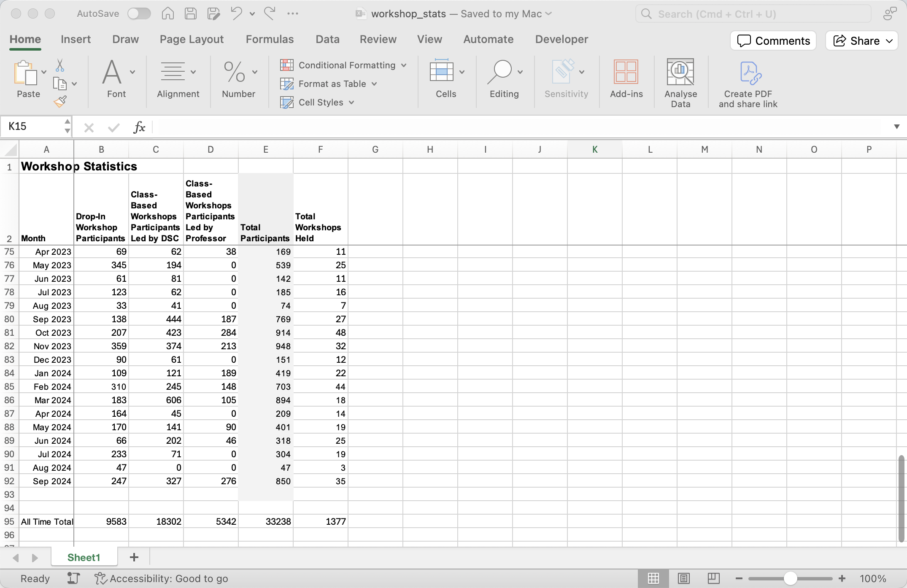This screenshot has width=907, height=588.
Task: Open the Alignment group
Action: (178, 79)
